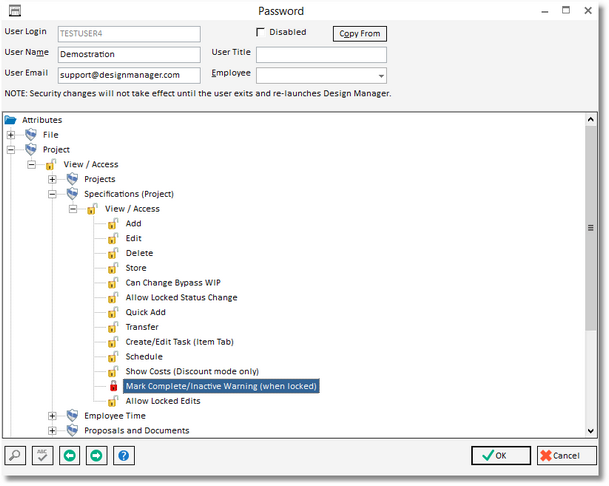
Task: Select the Employee Time tree label
Action: click(x=115, y=415)
